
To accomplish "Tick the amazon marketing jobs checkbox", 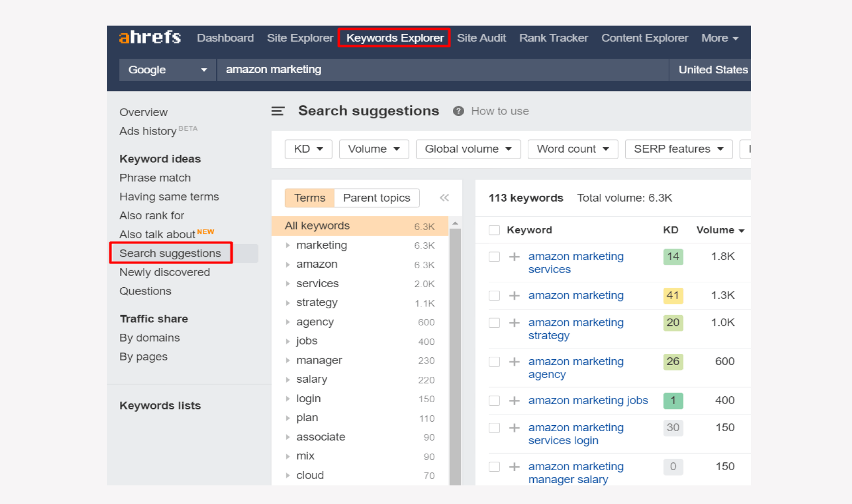I will tap(494, 401).
